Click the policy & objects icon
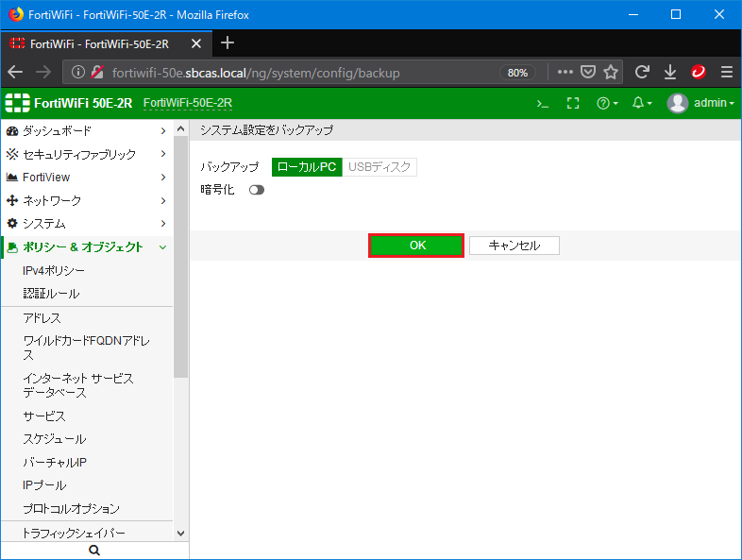Viewport: 742px width, 560px height. (12, 247)
